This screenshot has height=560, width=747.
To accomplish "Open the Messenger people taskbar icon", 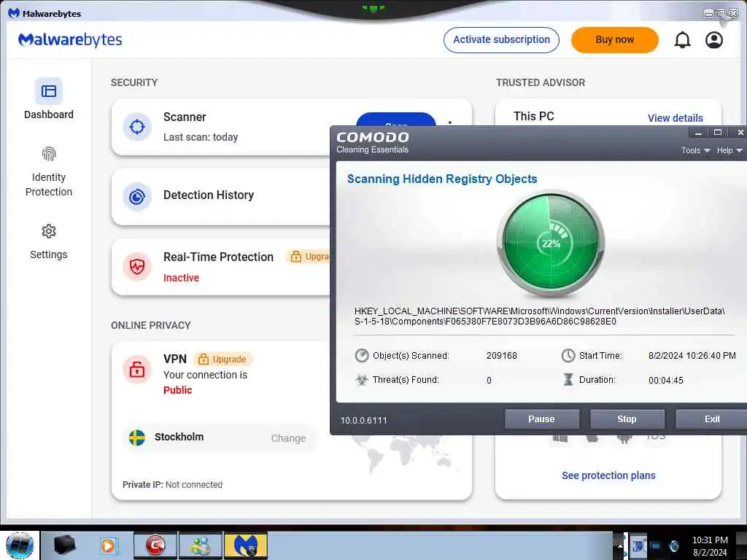I will click(200, 545).
